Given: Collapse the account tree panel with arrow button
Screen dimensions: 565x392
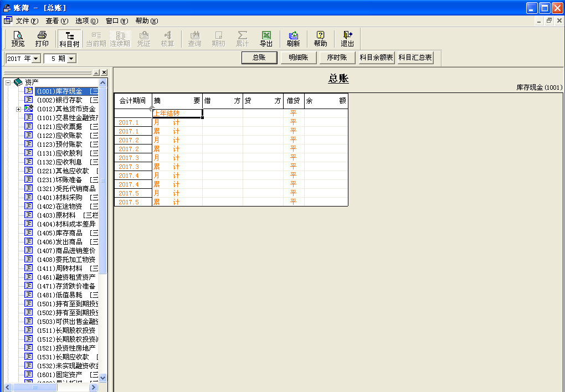Looking at the screenshot, I should (96, 73).
